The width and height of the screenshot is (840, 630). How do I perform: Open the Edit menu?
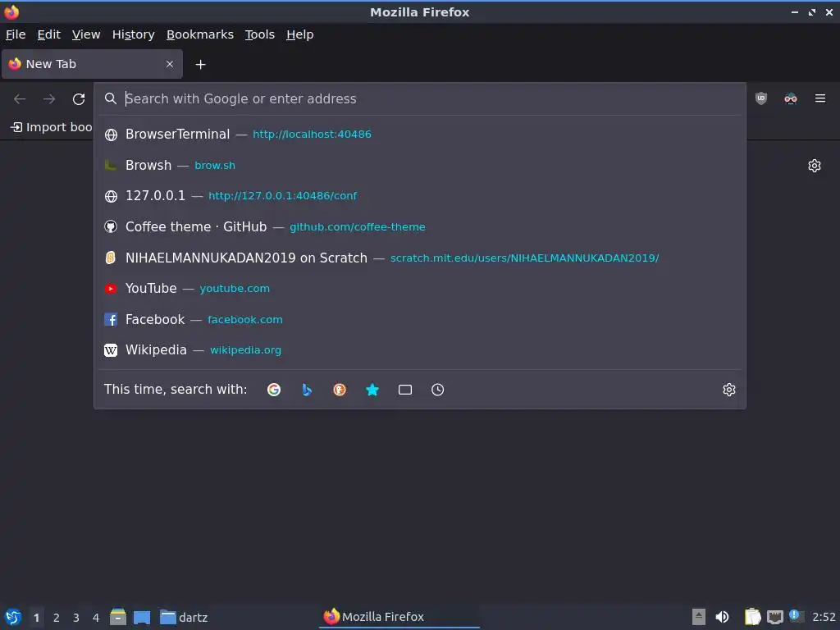[x=48, y=34]
